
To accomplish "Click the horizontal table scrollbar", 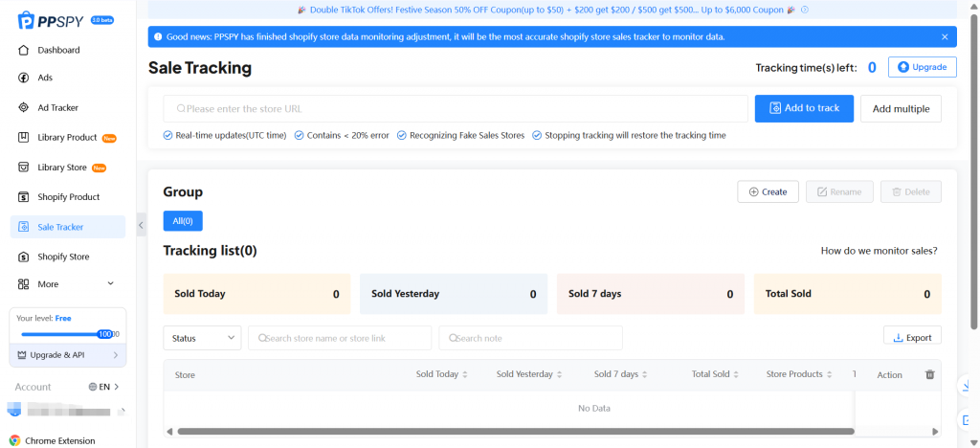I will [x=516, y=431].
